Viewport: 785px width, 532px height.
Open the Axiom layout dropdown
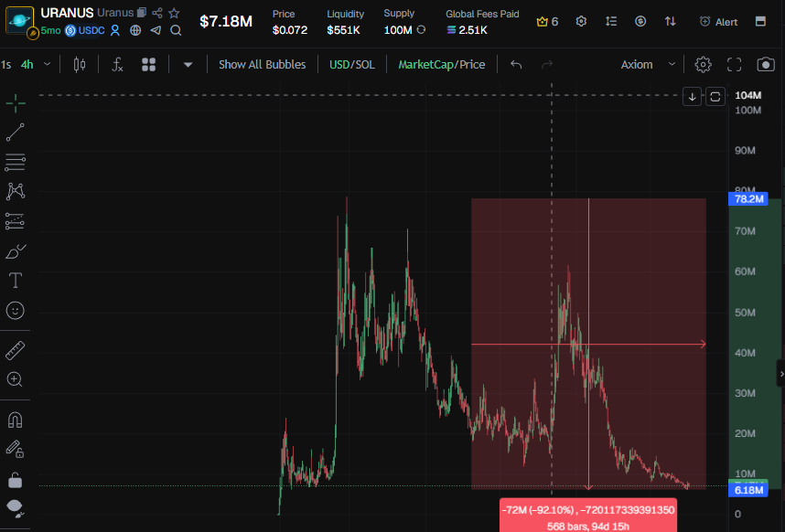(648, 65)
